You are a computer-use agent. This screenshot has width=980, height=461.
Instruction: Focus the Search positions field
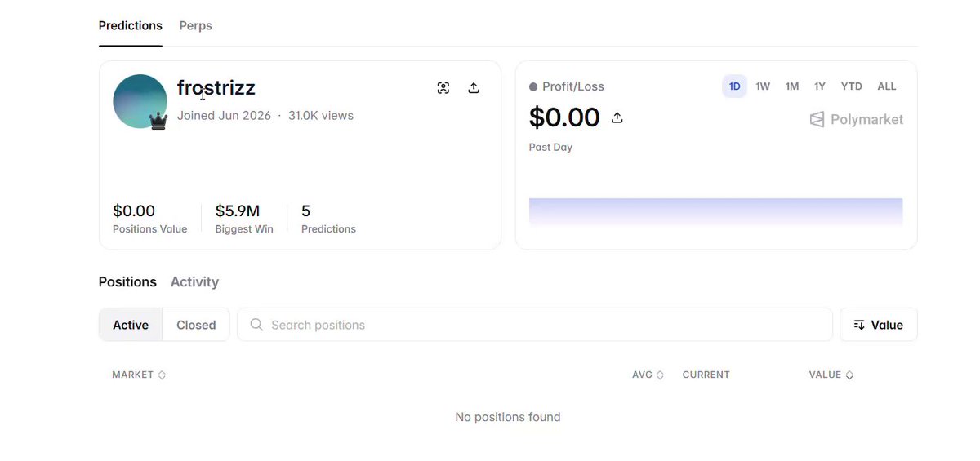pos(535,325)
